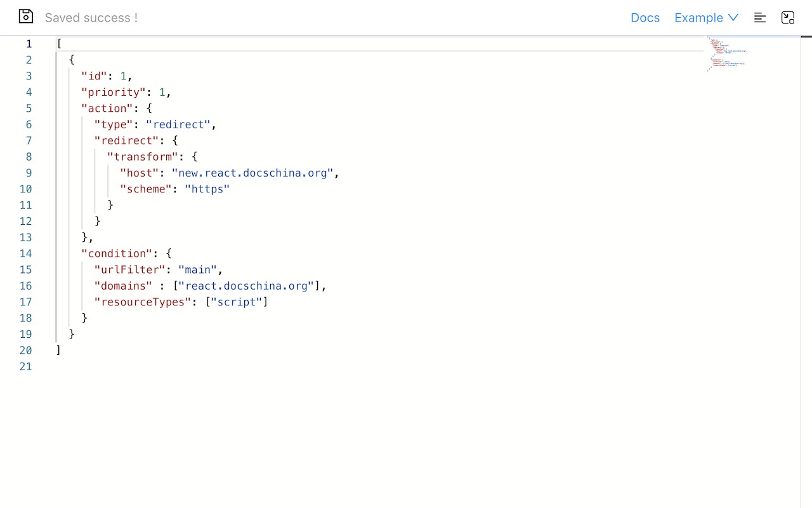
Task: Click the opening bracket on line 1
Action: coord(59,44)
